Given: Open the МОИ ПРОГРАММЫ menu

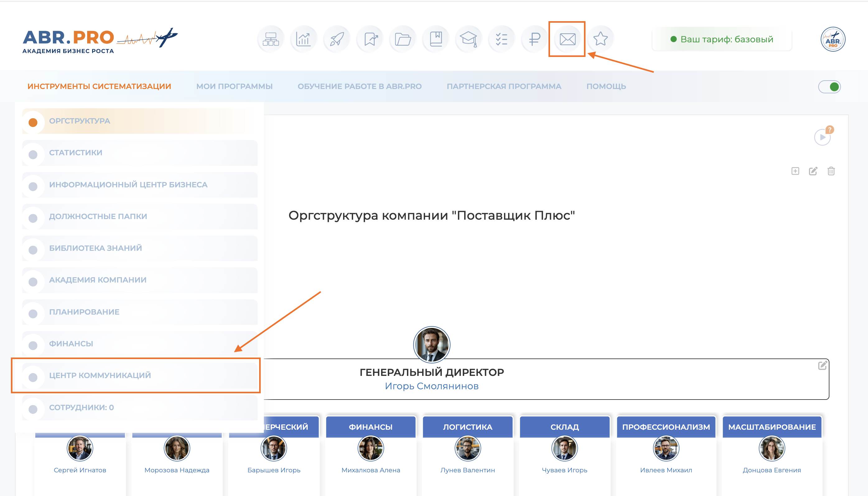Looking at the screenshot, I should tap(235, 86).
